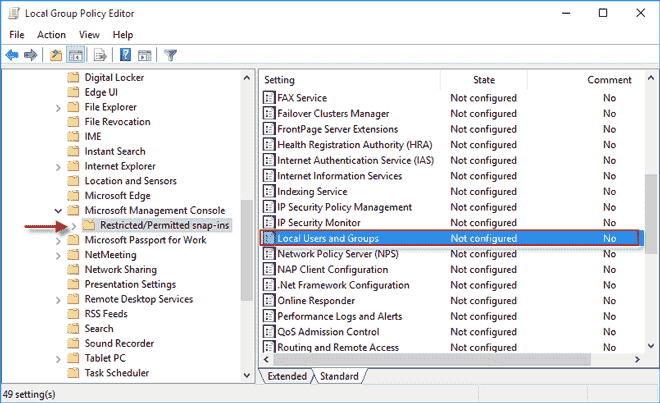Select File Revocation tree folder

click(117, 122)
